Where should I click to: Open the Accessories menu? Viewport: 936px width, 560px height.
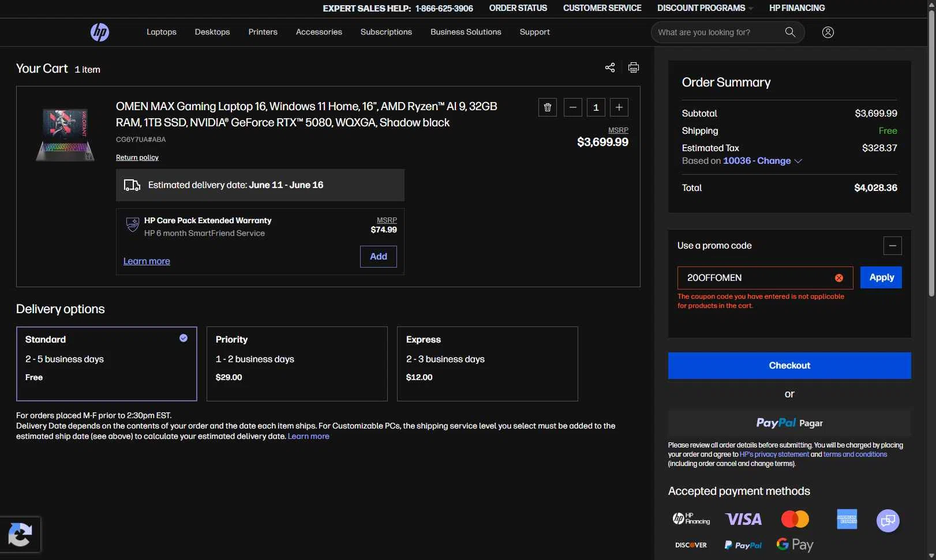319,32
